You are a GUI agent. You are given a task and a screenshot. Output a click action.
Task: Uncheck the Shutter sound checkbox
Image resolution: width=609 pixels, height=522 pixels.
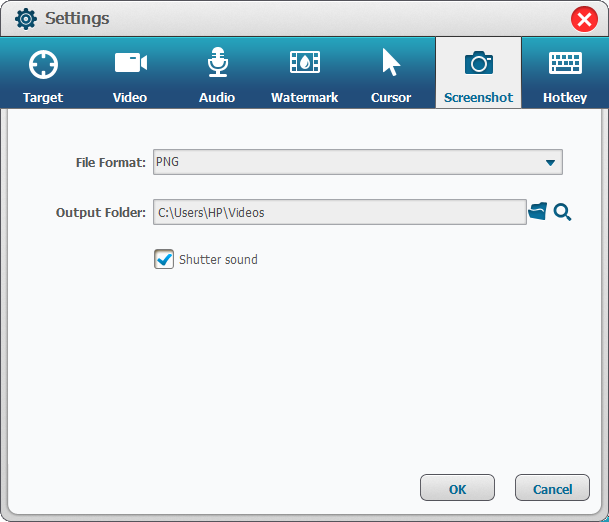164,260
